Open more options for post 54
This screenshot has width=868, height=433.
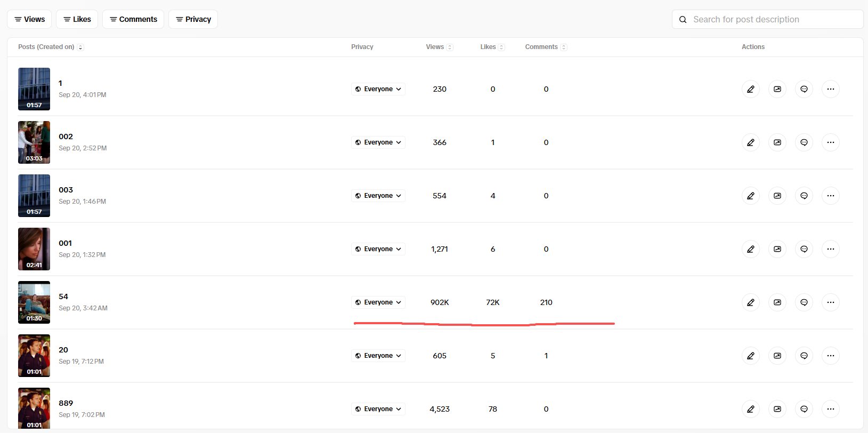[x=830, y=302]
